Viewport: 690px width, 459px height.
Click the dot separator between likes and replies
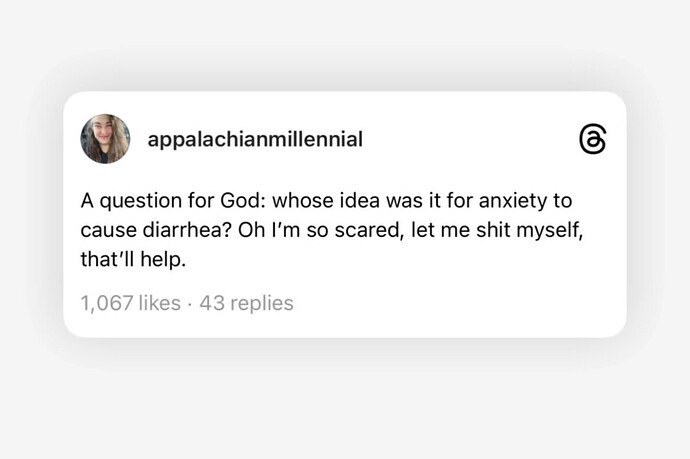pos(190,302)
